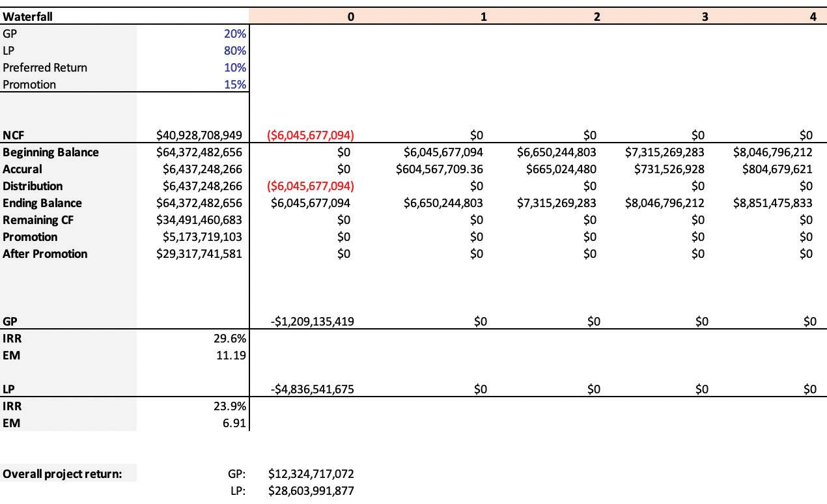Select the red NCF value ($6,045,677,094)
Screen dimensions: 827x504
311,135
